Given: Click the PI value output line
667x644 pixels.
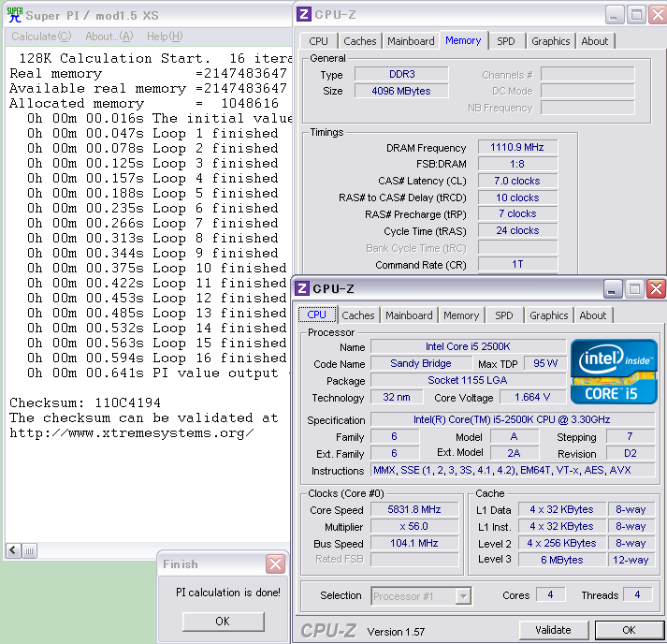Looking at the screenshot, I should coord(158,373).
